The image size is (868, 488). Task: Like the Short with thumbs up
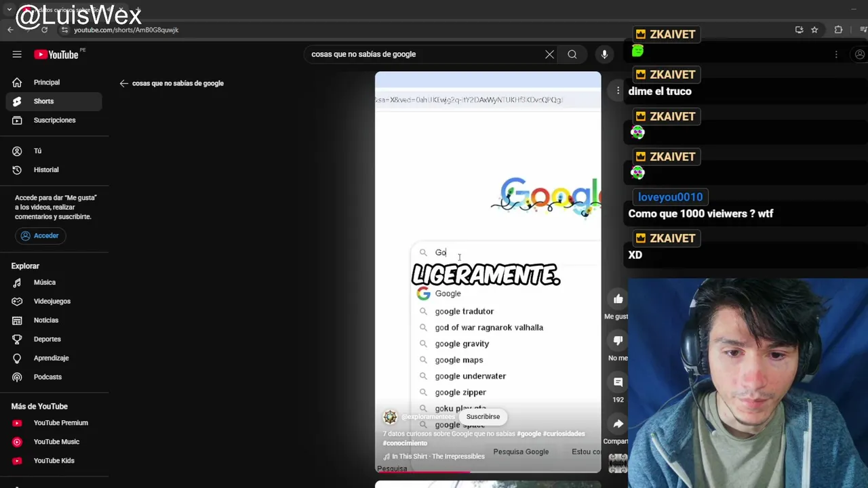(x=618, y=299)
